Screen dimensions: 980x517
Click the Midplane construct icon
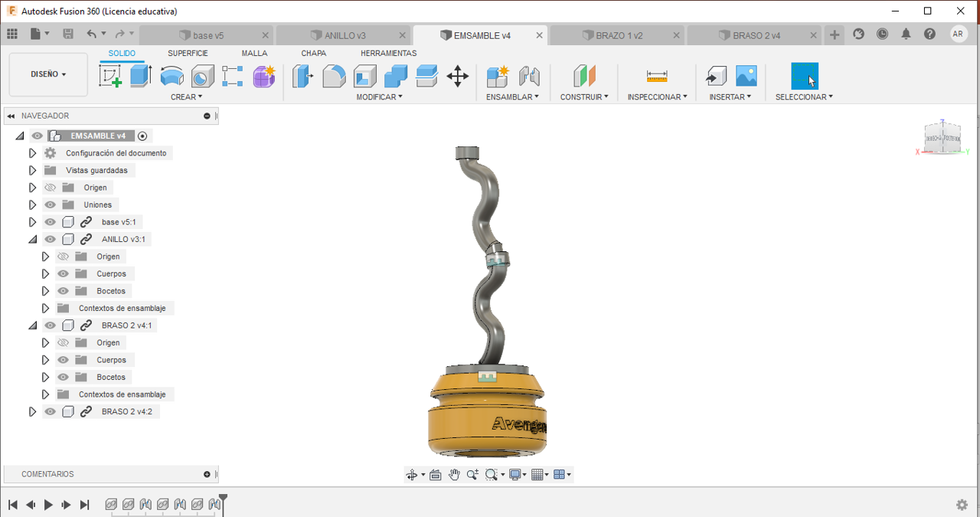pyautogui.click(x=584, y=76)
